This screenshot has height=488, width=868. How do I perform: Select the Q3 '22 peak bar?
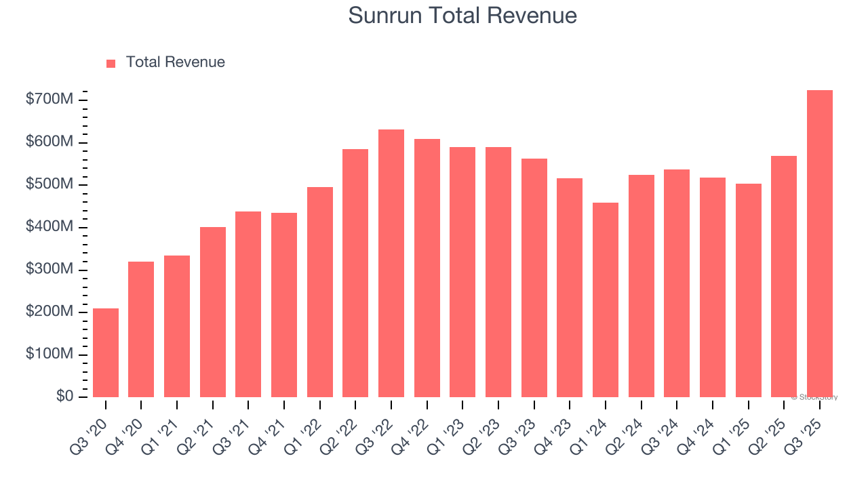point(393,264)
